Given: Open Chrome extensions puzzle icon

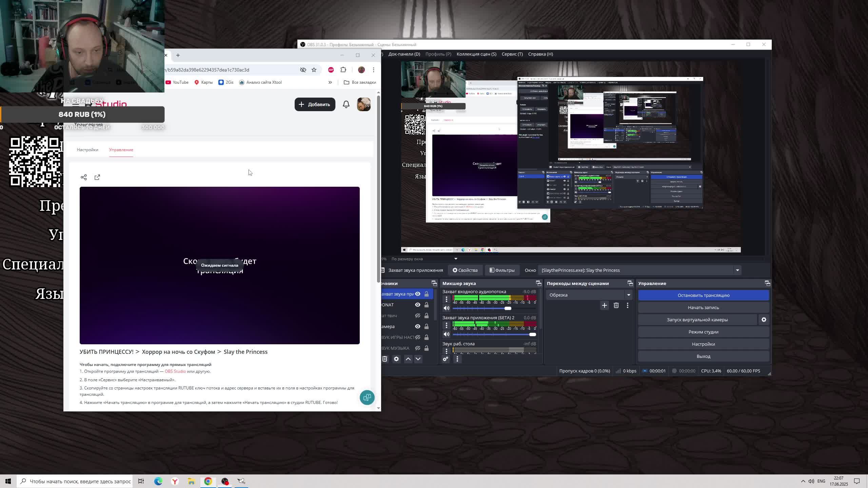Looking at the screenshot, I should pyautogui.click(x=343, y=70).
